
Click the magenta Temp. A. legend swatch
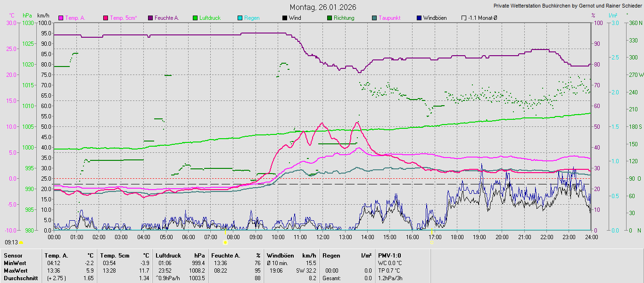[61, 18]
